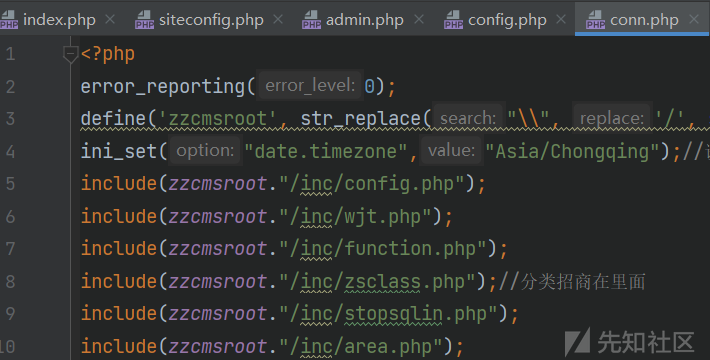Click the "/inc/stopsqlin.php" include path

point(388,314)
